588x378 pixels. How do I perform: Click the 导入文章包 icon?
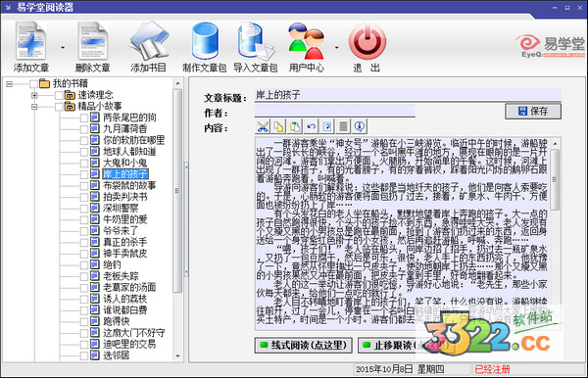pyautogui.click(x=256, y=40)
